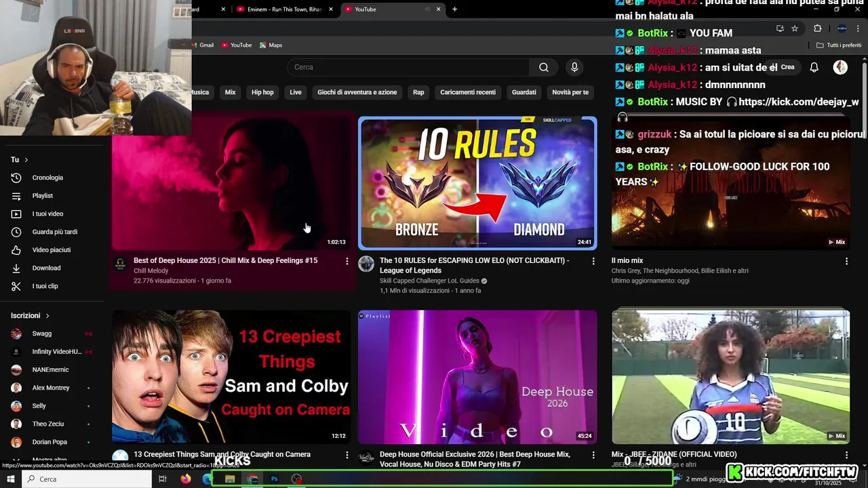Screen dimensions: 868x488
Task: Play the 10 RULES Bronze Diamond thumbnail
Action: (x=477, y=183)
